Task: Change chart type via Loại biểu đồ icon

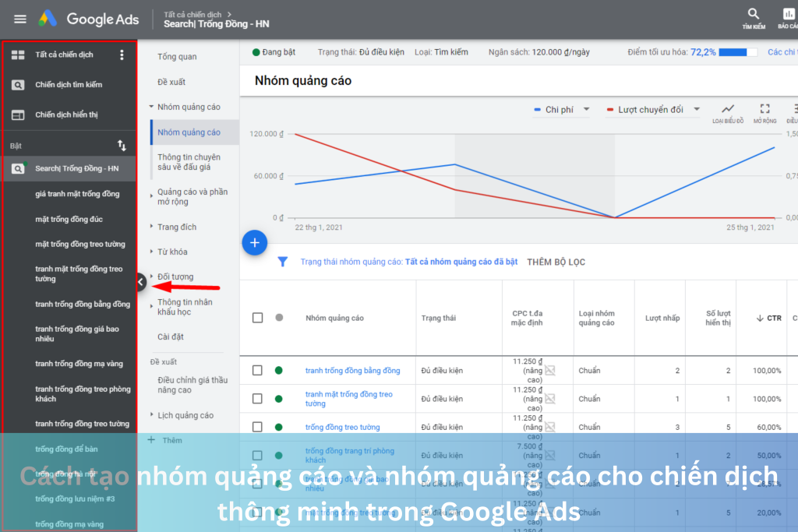Action: (x=728, y=109)
